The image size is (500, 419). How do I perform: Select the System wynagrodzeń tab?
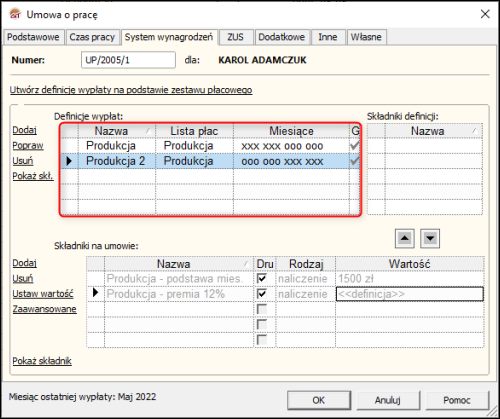pyautogui.click(x=169, y=37)
